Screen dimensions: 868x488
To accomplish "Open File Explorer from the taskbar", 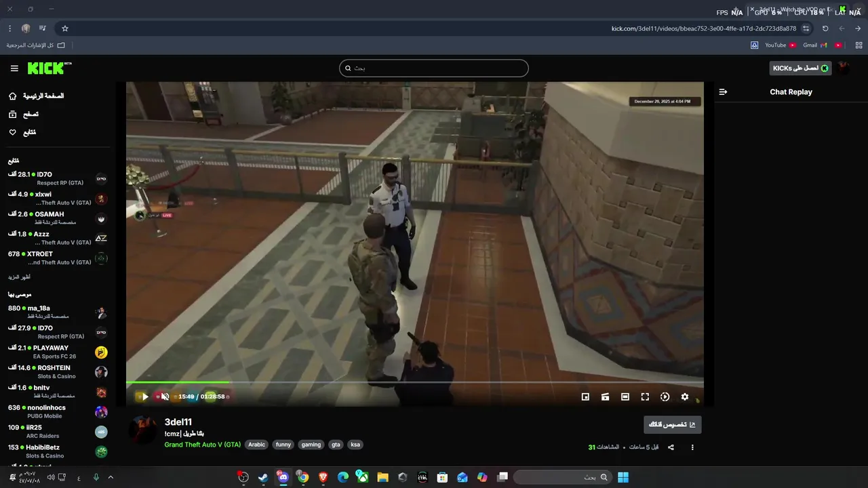I will (x=382, y=477).
